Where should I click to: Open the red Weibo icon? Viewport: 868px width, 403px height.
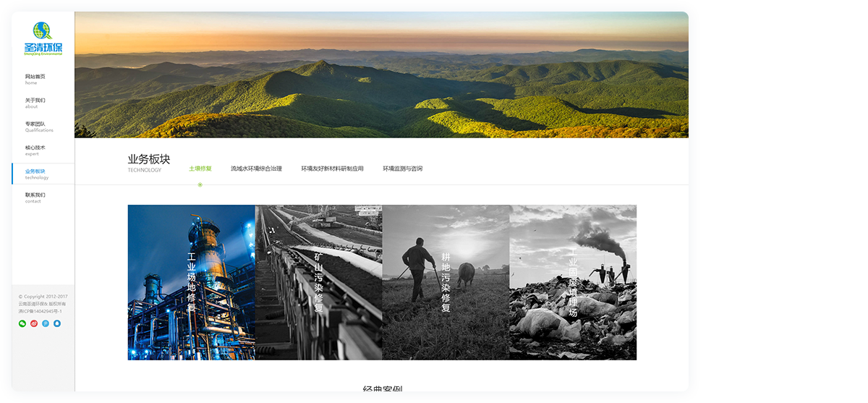click(x=34, y=323)
